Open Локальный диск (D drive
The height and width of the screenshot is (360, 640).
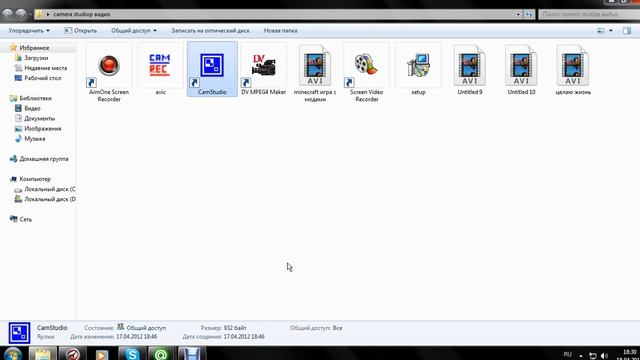[x=49, y=199]
